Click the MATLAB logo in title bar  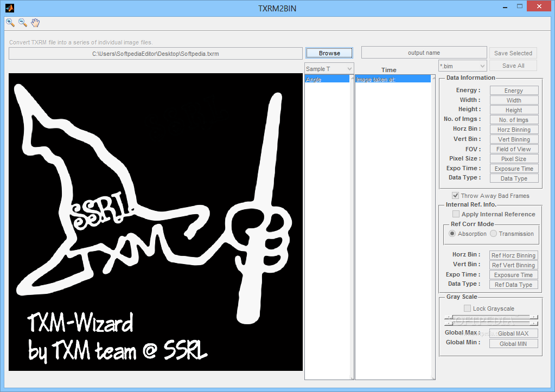[10, 8]
